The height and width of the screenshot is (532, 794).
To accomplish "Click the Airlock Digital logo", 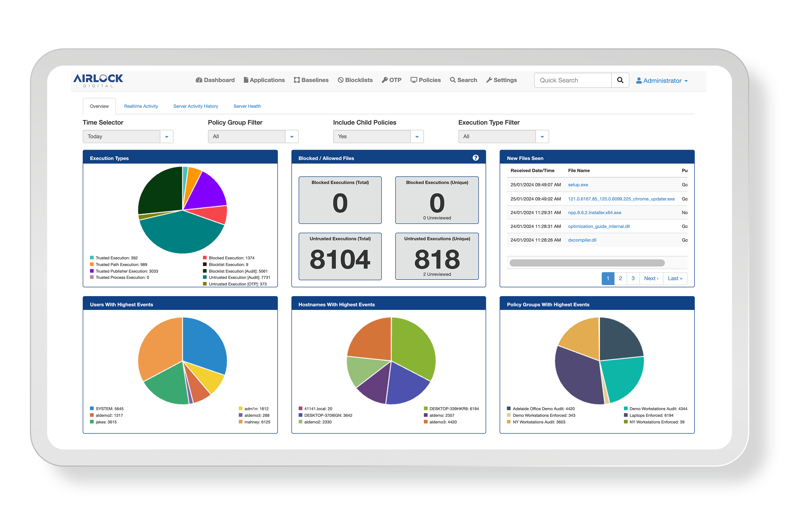I will point(98,80).
